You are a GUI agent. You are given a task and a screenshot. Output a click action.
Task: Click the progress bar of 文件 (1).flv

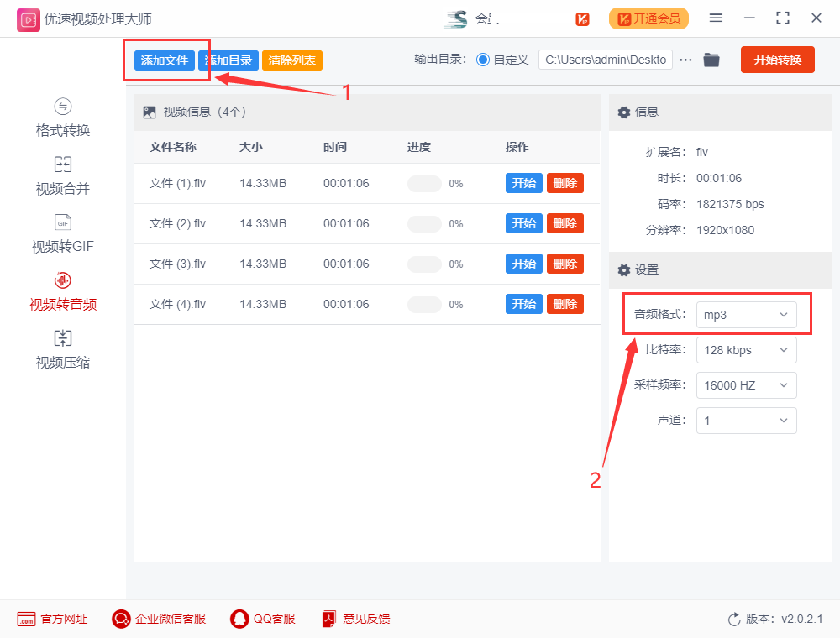[424, 183]
